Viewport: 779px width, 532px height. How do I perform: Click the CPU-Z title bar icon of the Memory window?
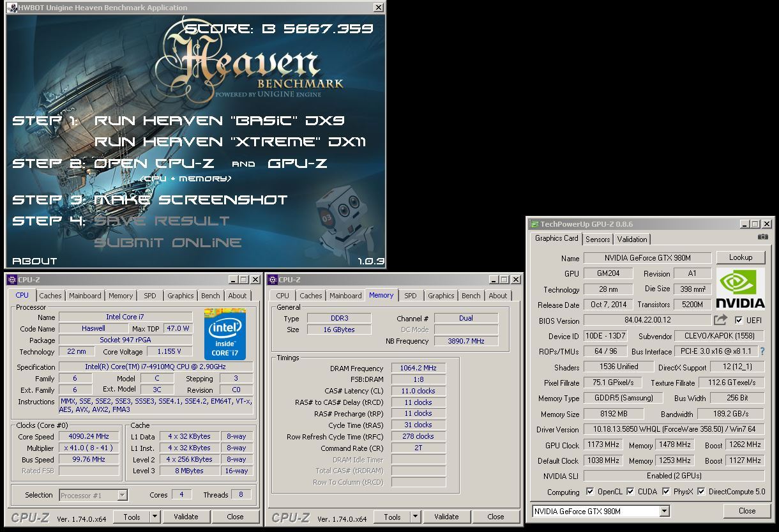click(x=272, y=280)
